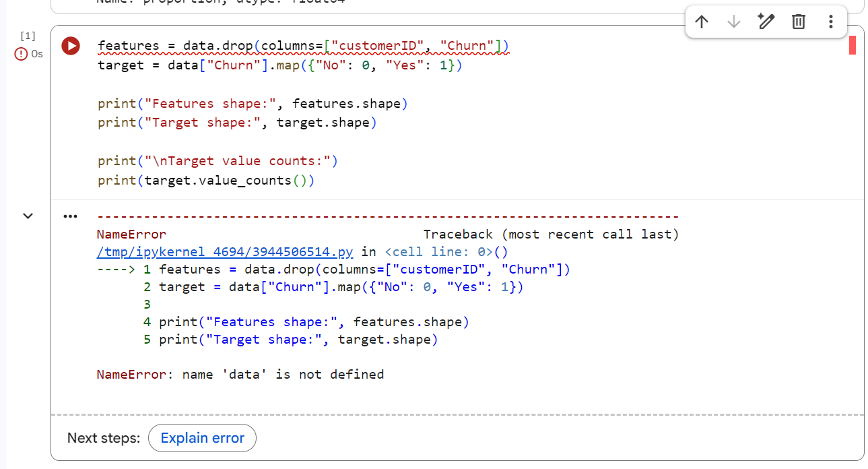
Task: Click the Explain error button
Action: point(202,438)
